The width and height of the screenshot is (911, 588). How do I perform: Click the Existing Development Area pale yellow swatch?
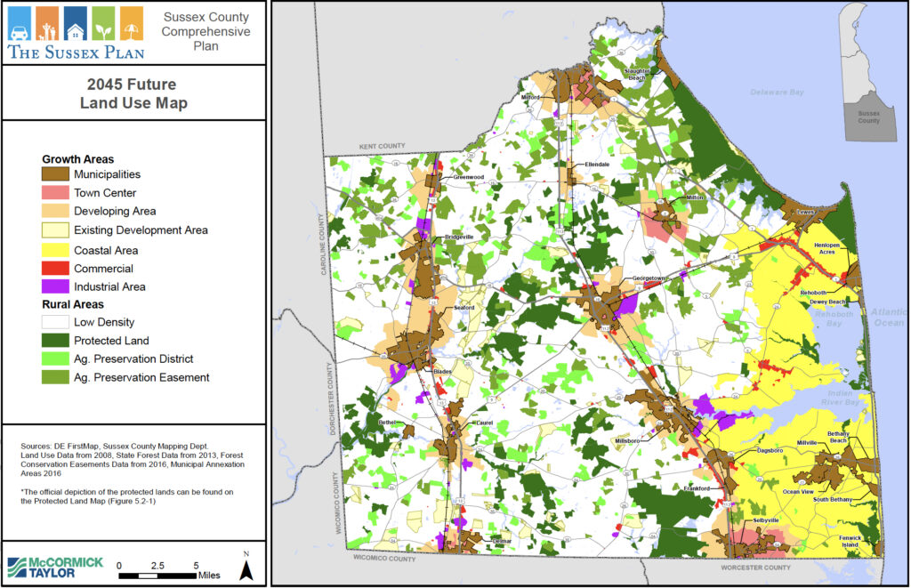[x=55, y=230]
